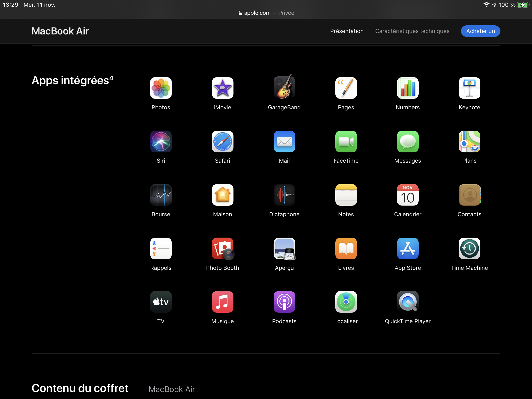
Task: Click the Siri icon
Action: click(x=161, y=141)
